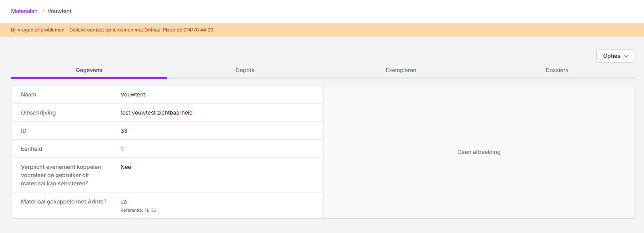Go to the Dossiers tab
Viewport: 644px width, 233px height.
click(x=557, y=70)
